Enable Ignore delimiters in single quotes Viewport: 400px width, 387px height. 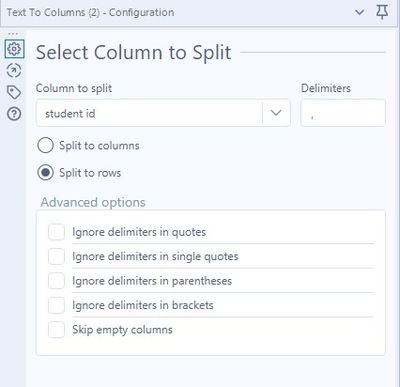[56, 256]
